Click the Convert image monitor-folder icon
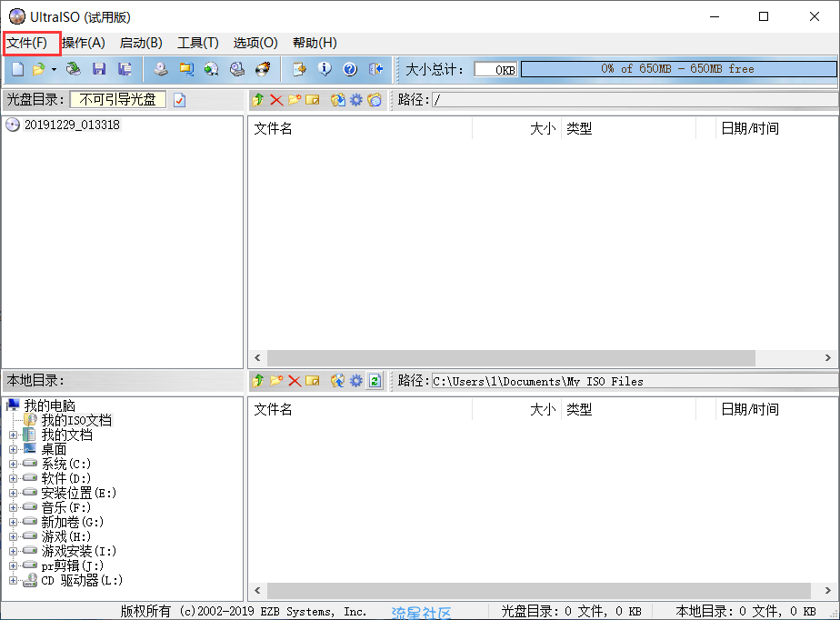 pyautogui.click(x=185, y=69)
